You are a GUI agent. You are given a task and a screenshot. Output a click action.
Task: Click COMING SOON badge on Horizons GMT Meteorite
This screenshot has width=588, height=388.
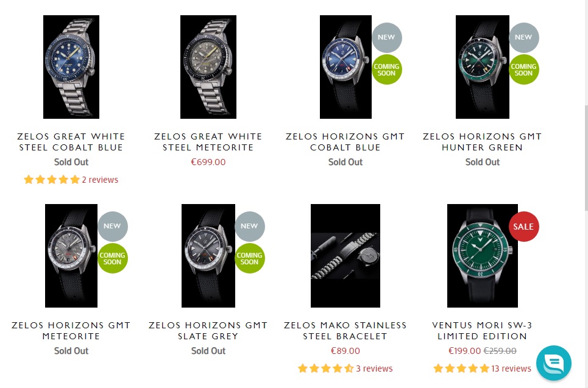[x=113, y=259]
